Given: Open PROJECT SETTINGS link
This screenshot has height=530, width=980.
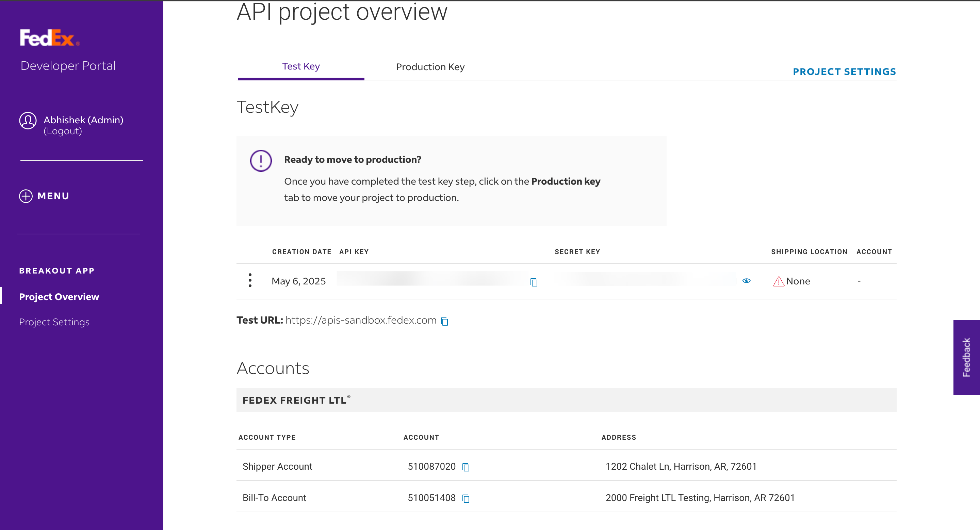Looking at the screenshot, I should pos(844,72).
